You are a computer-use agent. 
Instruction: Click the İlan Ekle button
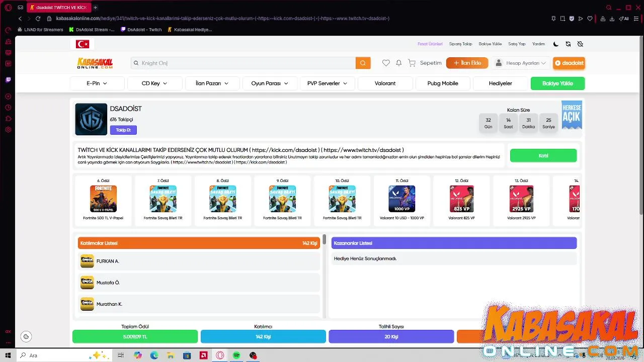(x=467, y=63)
